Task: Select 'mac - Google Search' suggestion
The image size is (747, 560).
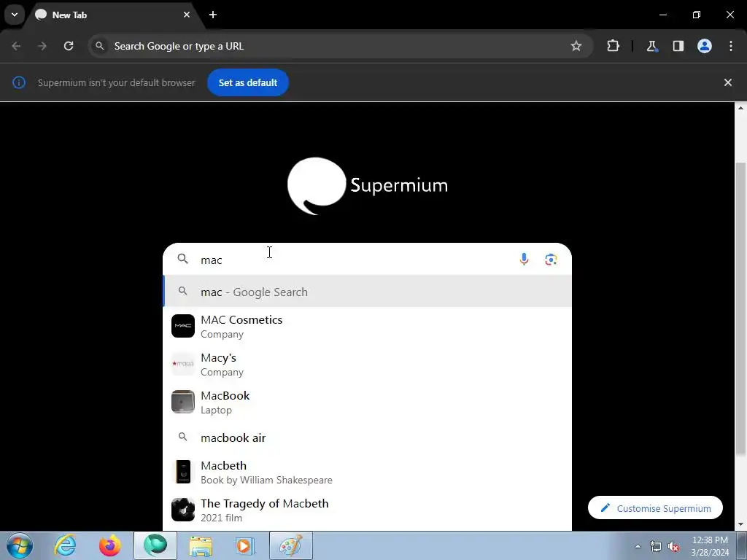Action: point(368,292)
